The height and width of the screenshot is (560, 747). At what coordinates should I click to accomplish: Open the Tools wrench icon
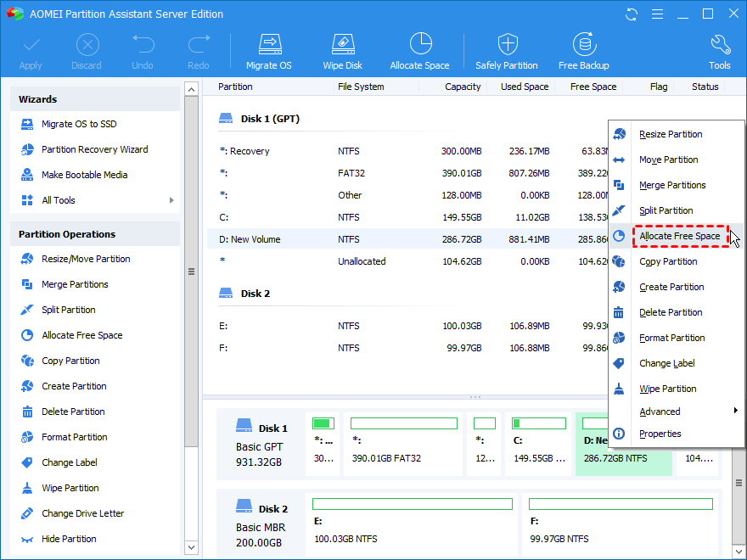pyautogui.click(x=719, y=51)
